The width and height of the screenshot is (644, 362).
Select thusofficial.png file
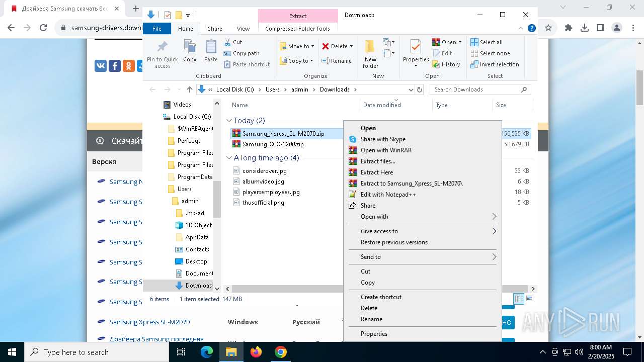point(263,203)
